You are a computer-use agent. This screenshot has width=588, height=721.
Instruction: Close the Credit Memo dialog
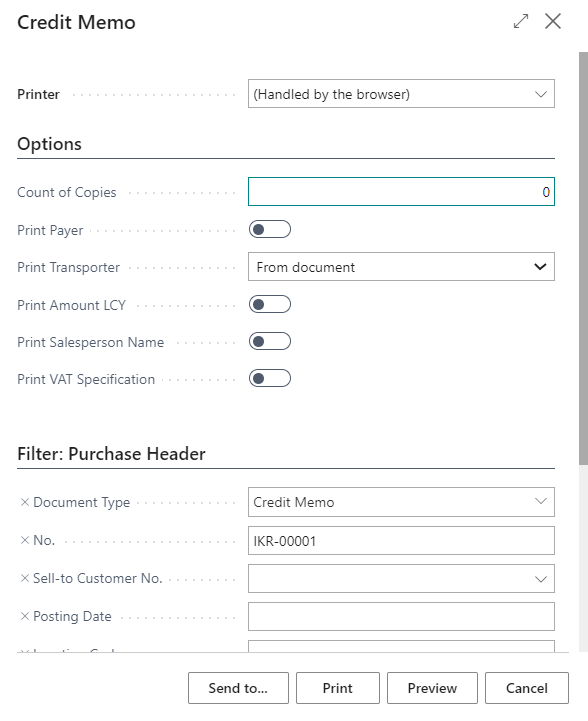(x=553, y=21)
